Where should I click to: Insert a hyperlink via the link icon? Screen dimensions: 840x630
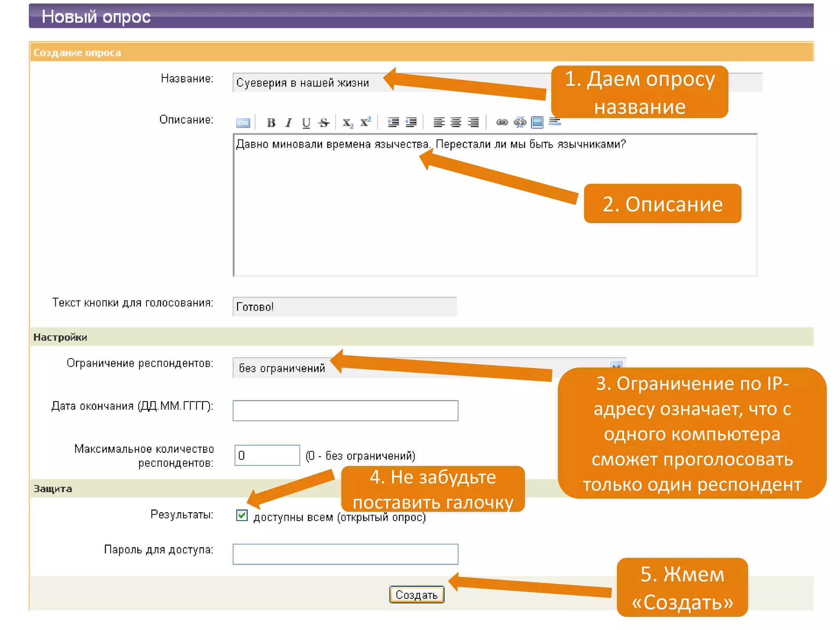[x=502, y=122]
